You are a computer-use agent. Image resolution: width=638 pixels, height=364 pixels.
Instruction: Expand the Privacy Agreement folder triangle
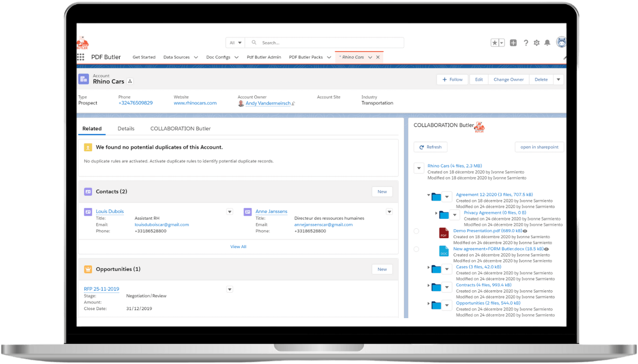[437, 214]
